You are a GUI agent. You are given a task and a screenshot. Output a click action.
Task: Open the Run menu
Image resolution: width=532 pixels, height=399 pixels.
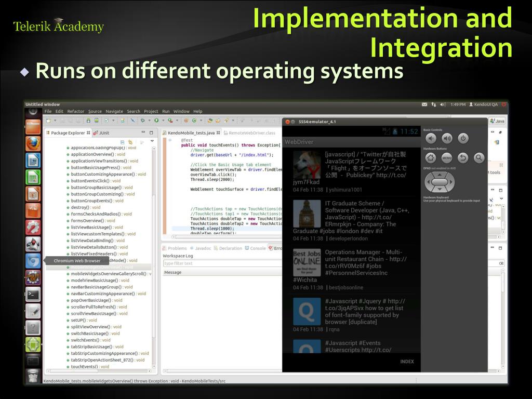point(166,111)
